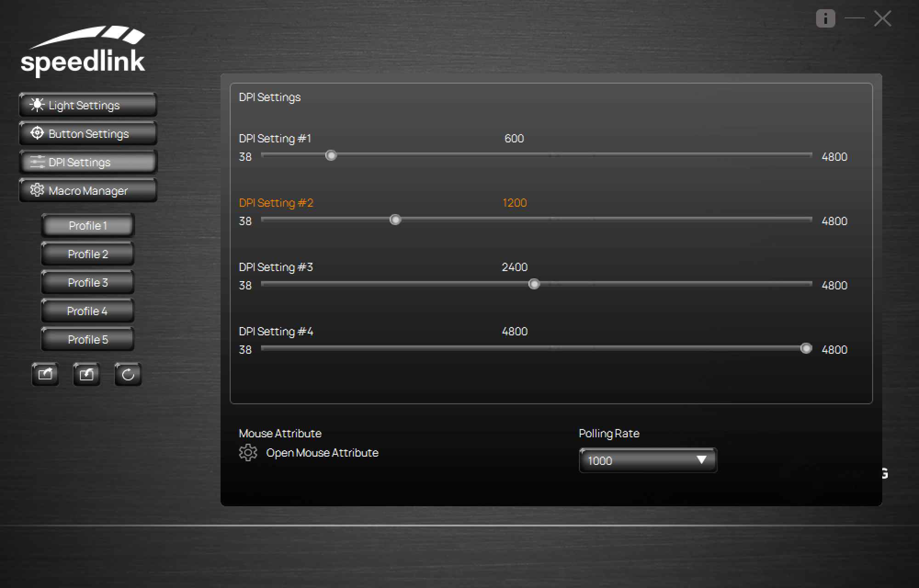Open the Polling Rate dropdown
This screenshot has height=588, width=919.
647,460
